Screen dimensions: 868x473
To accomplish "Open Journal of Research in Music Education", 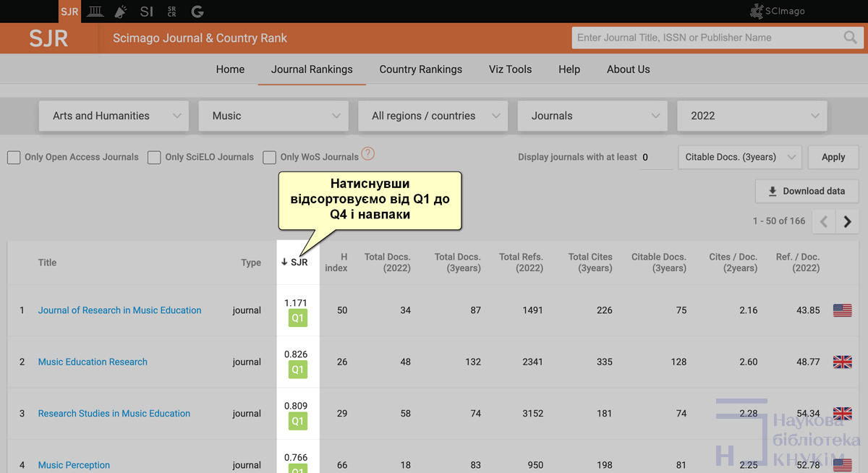I will click(119, 310).
